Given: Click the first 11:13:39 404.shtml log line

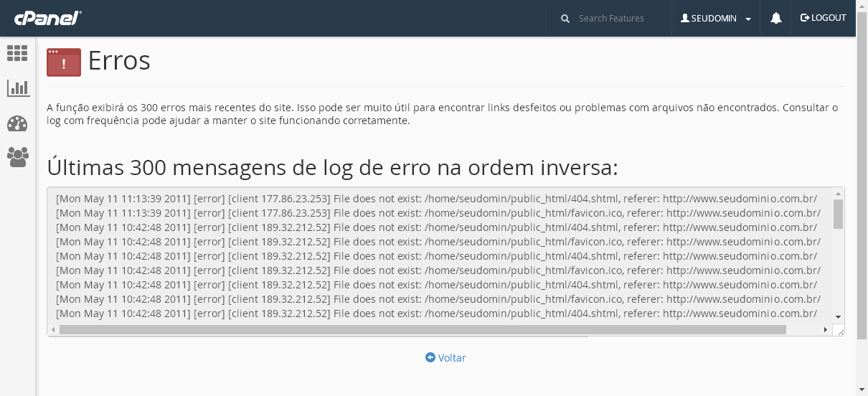Looking at the screenshot, I should 436,198.
